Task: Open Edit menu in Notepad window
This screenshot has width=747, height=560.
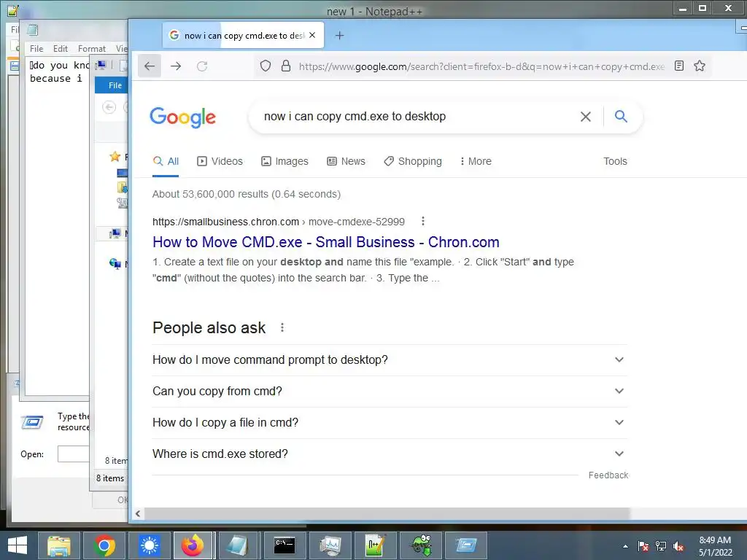Action: [60, 49]
